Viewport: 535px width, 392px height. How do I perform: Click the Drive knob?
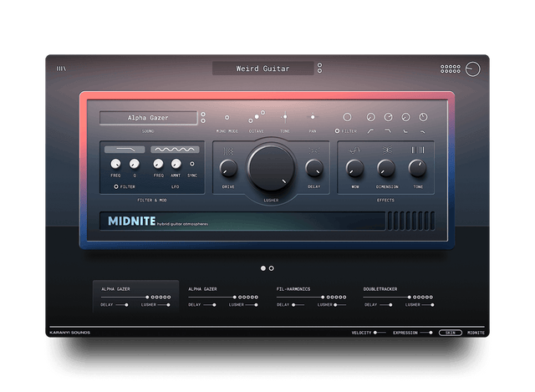pos(228,169)
